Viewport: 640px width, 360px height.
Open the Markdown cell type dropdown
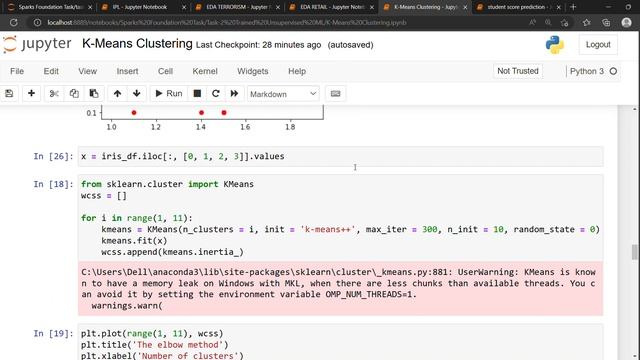(283, 94)
